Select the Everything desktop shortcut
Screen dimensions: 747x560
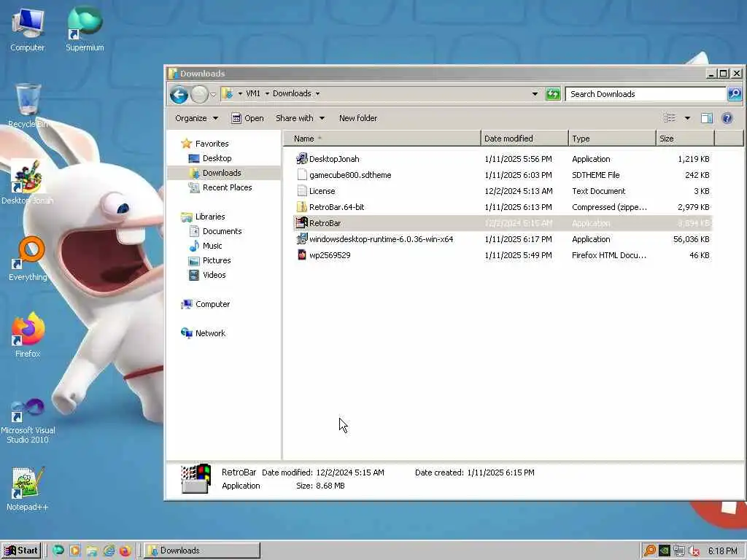pos(28,259)
